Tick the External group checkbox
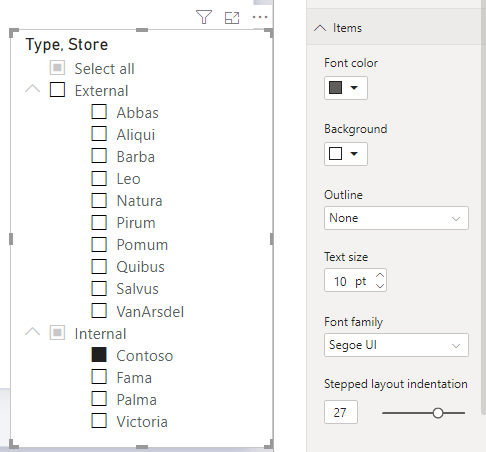The height and width of the screenshot is (452, 486). (x=57, y=90)
